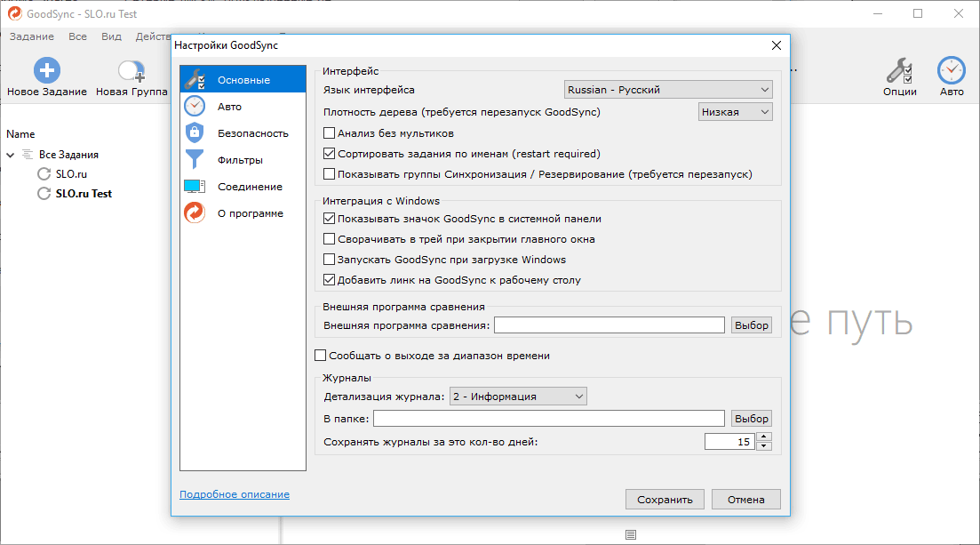Click the sync icon next to SLO.ru Test
980x545 pixels.
pos(44,193)
